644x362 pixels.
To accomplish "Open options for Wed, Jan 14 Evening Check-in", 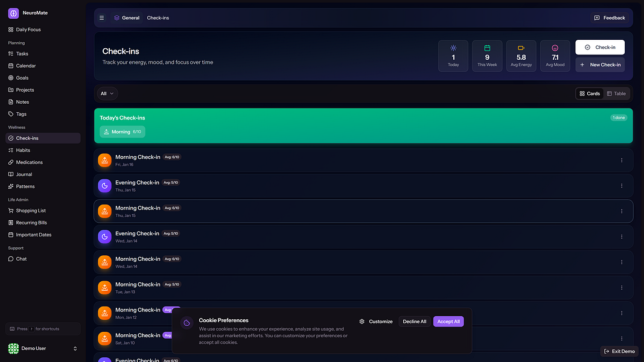I will (622, 237).
